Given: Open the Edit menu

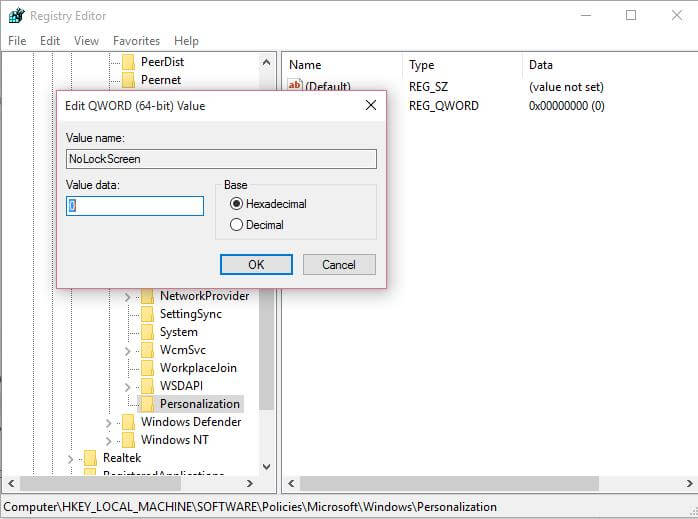Looking at the screenshot, I should tap(50, 41).
